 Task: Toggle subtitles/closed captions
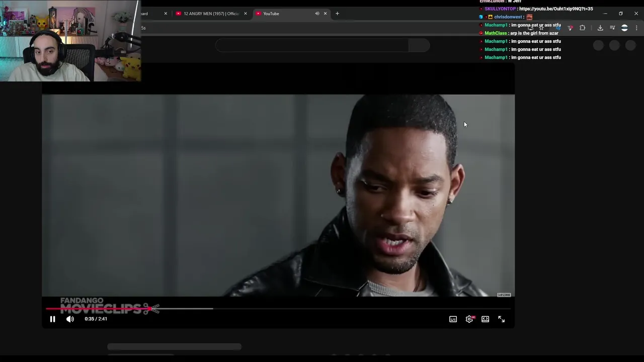453,319
